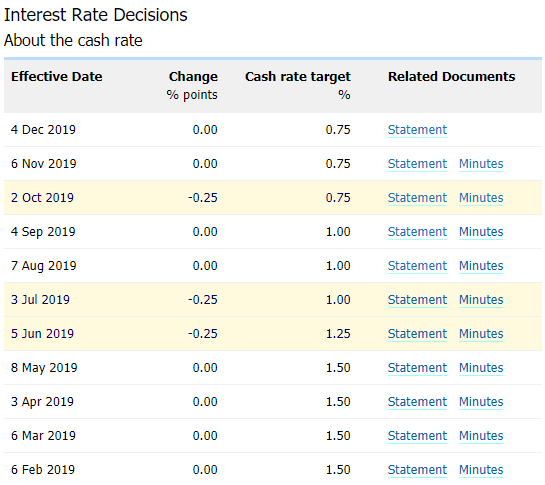Image resolution: width=545 pixels, height=485 pixels.
Task: Click the 1.50 target in 8 May row
Action: 338,368
